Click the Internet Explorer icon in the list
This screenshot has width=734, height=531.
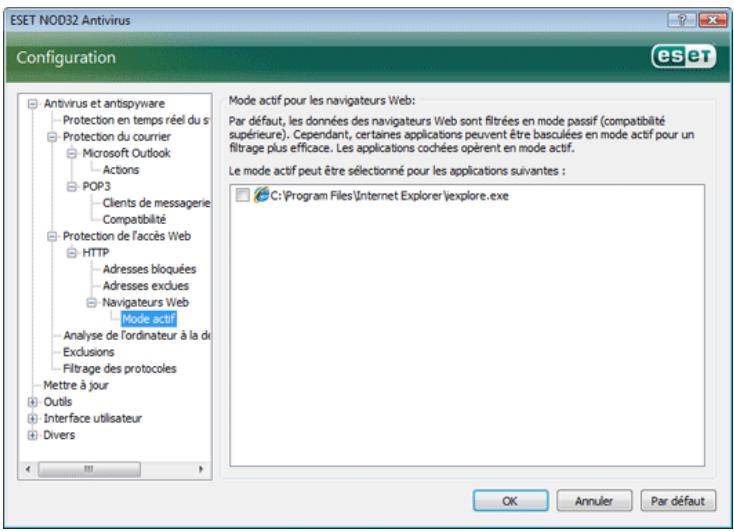[x=261, y=194]
